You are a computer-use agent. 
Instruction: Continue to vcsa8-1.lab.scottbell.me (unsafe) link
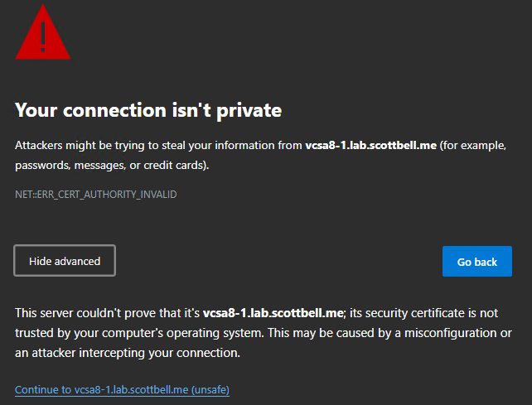[122, 389]
